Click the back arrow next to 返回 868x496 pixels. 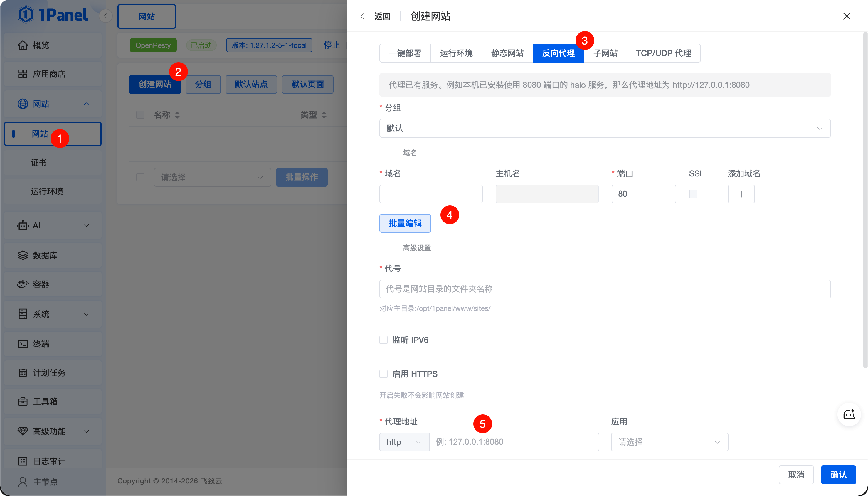pyautogui.click(x=363, y=16)
